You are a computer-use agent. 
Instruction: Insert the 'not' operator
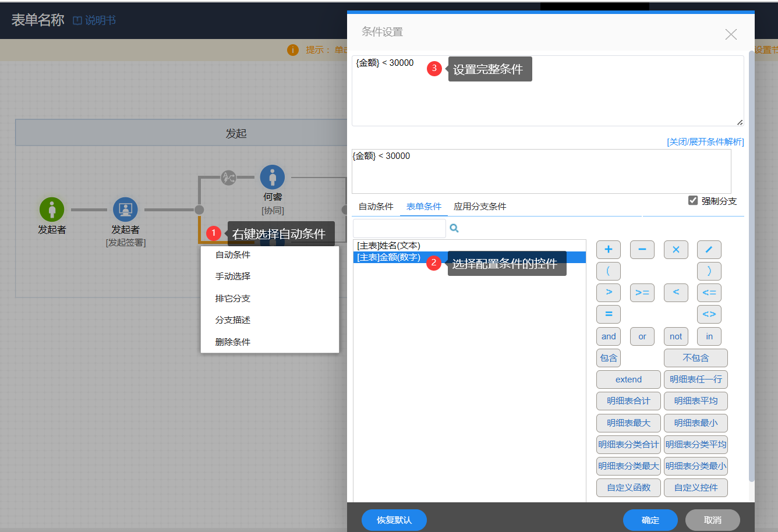(x=676, y=336)
